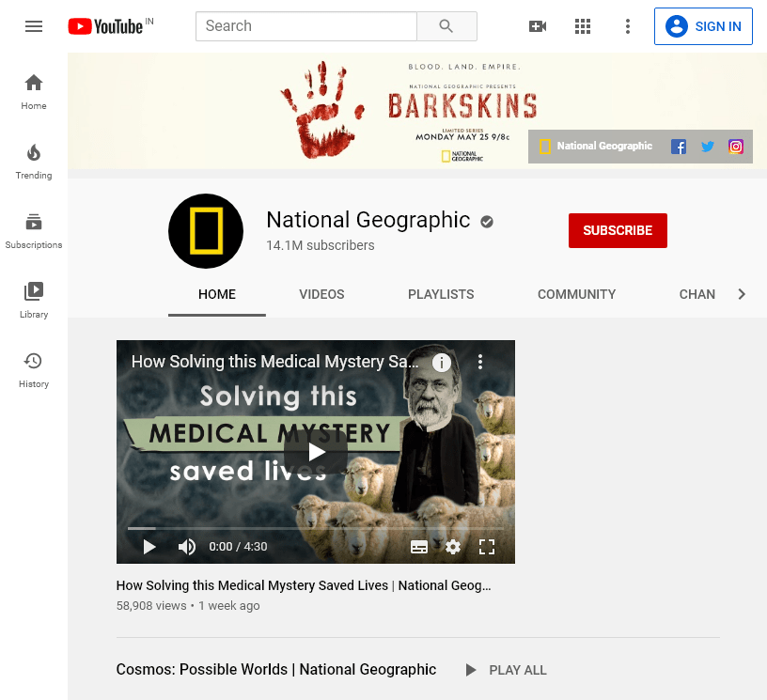Click the large play button on the video

pos(316,452)
